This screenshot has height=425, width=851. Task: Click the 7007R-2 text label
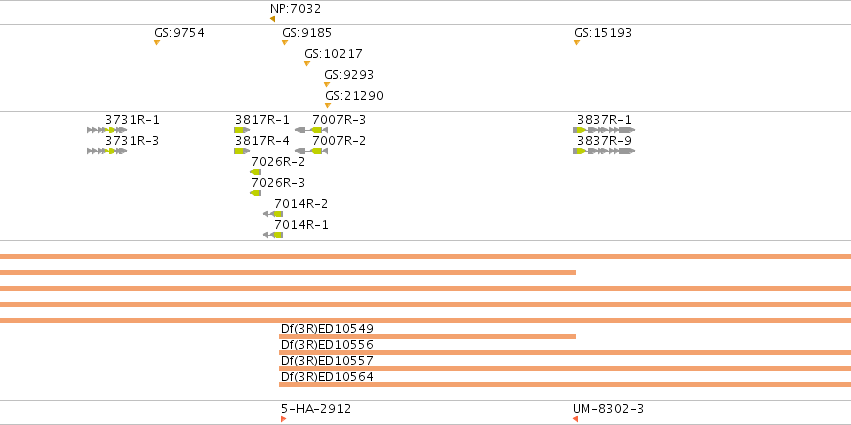point(339,141)
